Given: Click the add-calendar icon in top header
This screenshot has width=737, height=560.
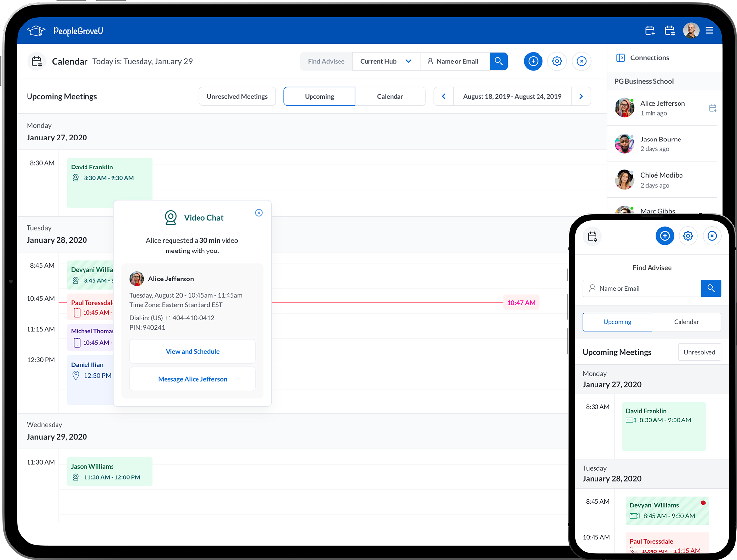Looking at the screenshot, I should click(650, 31).
